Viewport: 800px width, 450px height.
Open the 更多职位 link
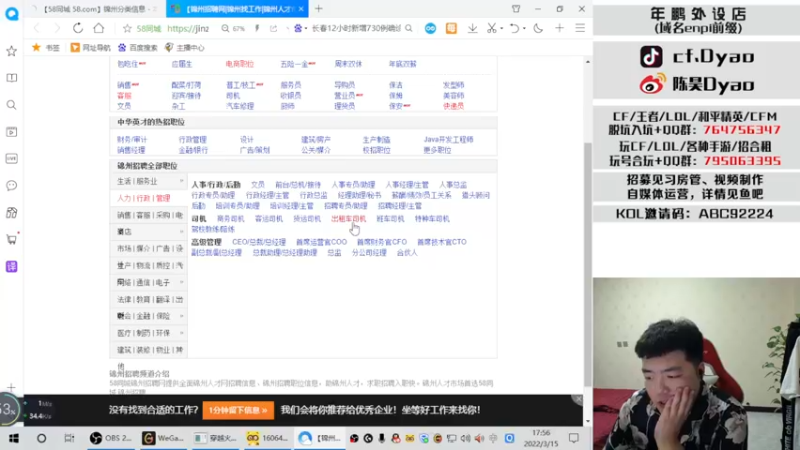click(437, 150)
